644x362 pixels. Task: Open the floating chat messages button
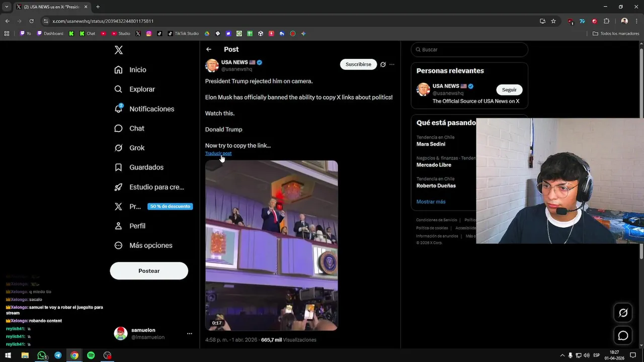623,335
